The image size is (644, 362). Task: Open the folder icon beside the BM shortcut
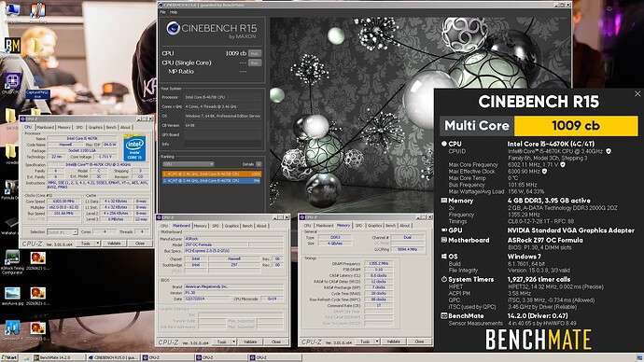click(x=36, y=46)
